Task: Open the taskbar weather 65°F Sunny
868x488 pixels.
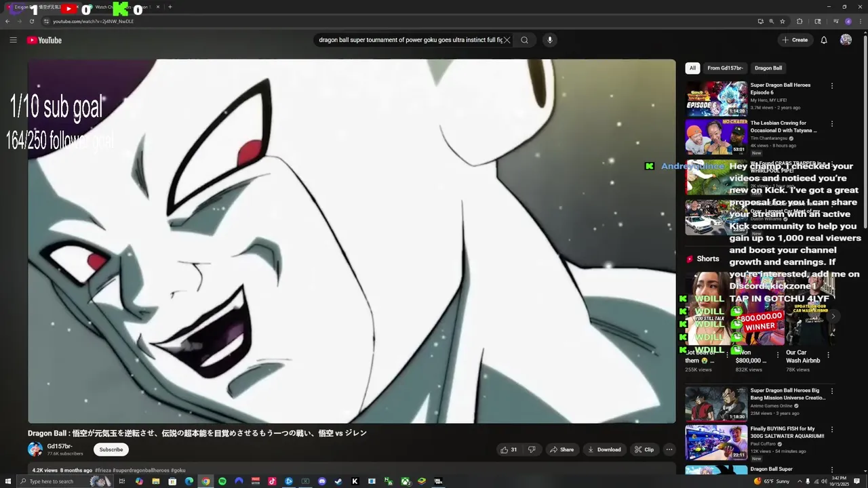Action: (771, 481)
